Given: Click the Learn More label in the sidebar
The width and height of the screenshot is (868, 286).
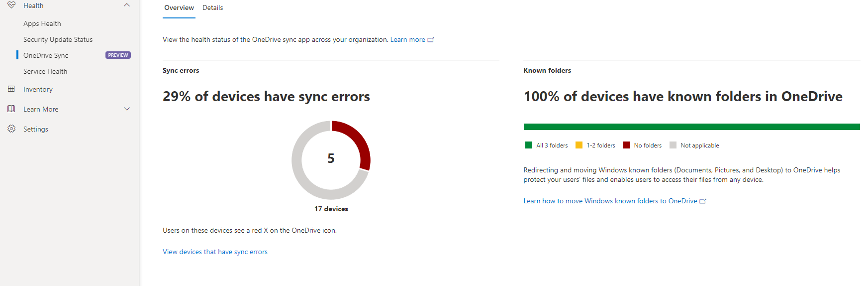Looking at the screenshot, I should point(41,109).
